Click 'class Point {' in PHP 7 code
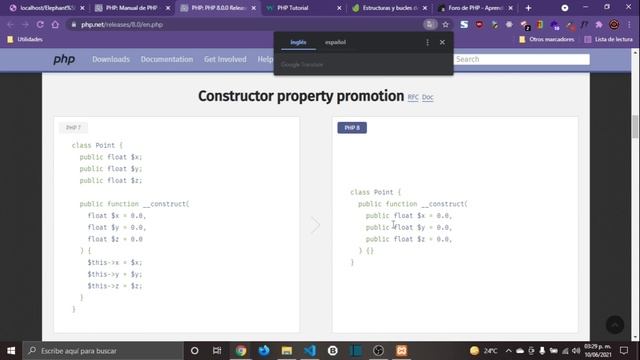640x360 pixels. (97, 145)
